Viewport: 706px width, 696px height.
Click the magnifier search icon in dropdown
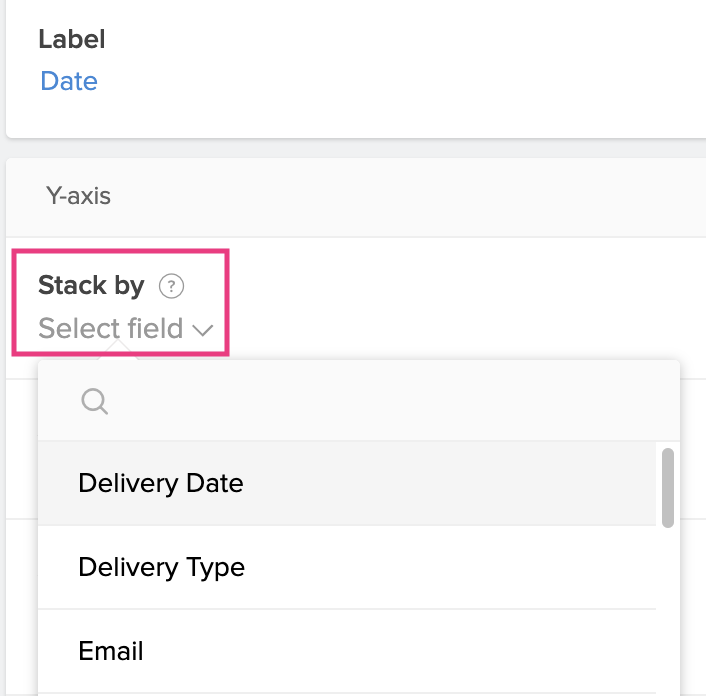coord(94,401)
